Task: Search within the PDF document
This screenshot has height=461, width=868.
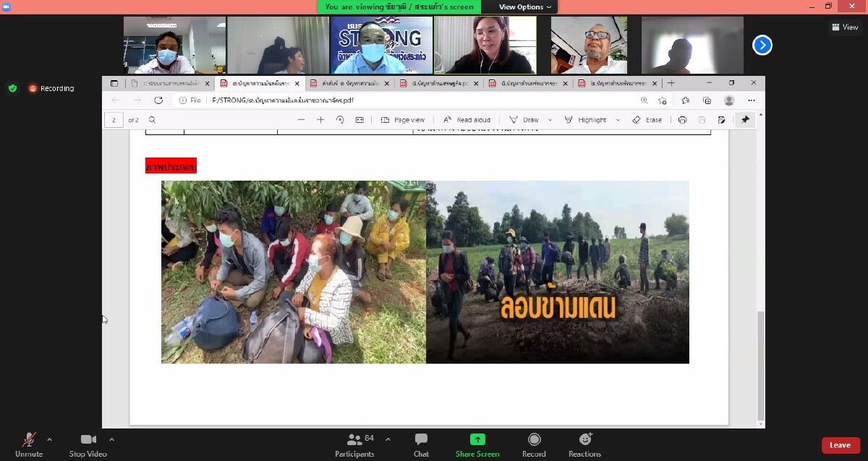Action: pyautogui.click(x=152, y=120)
